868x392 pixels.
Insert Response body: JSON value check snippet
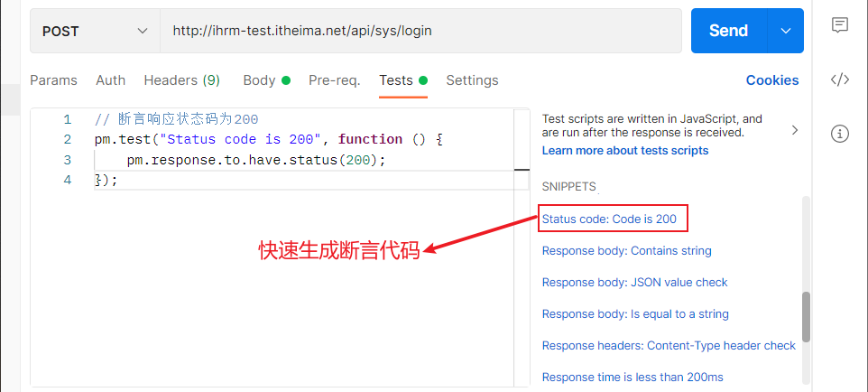coord(634,282)
